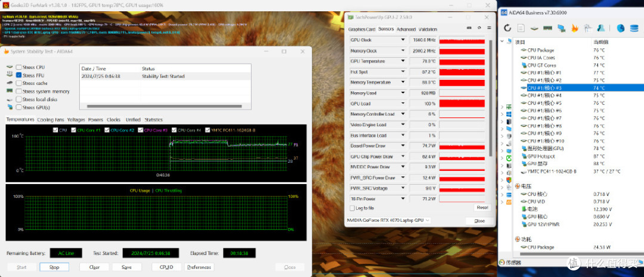Viewport: 644px width, 277px height.
Task: Click the user-with-report icon in AIDA64 toolbar
Action: [x=601, y=28]
